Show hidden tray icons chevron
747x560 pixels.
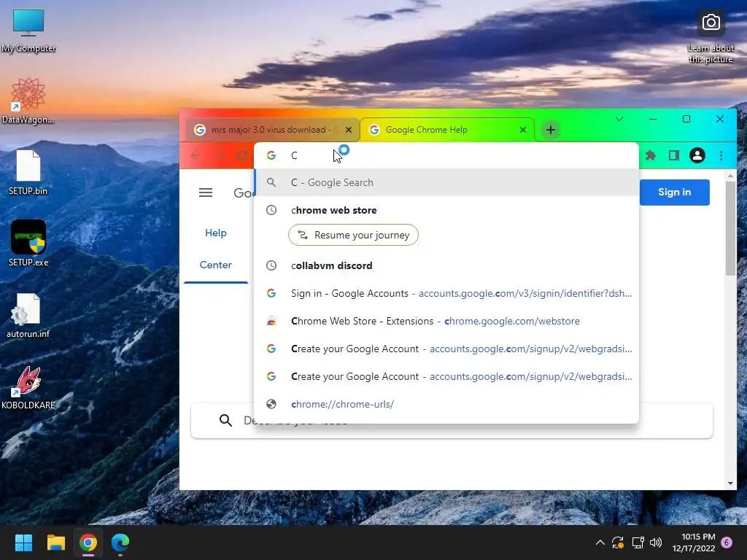point(600,542)
